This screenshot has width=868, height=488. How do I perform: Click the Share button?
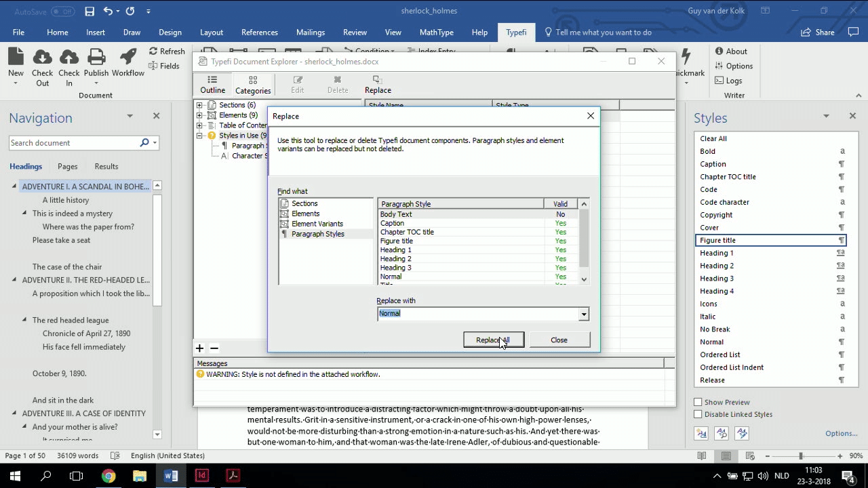pos(818,32)
